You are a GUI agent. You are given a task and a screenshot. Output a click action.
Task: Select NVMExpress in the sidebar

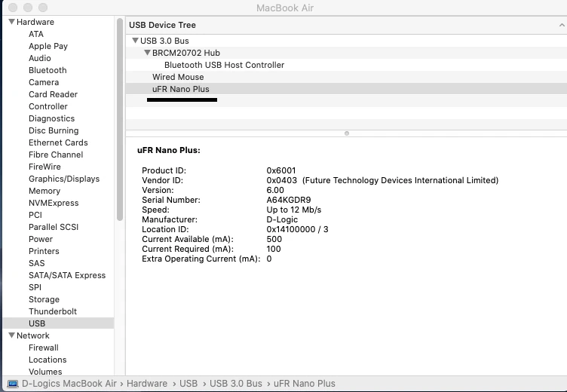point(54,203)
